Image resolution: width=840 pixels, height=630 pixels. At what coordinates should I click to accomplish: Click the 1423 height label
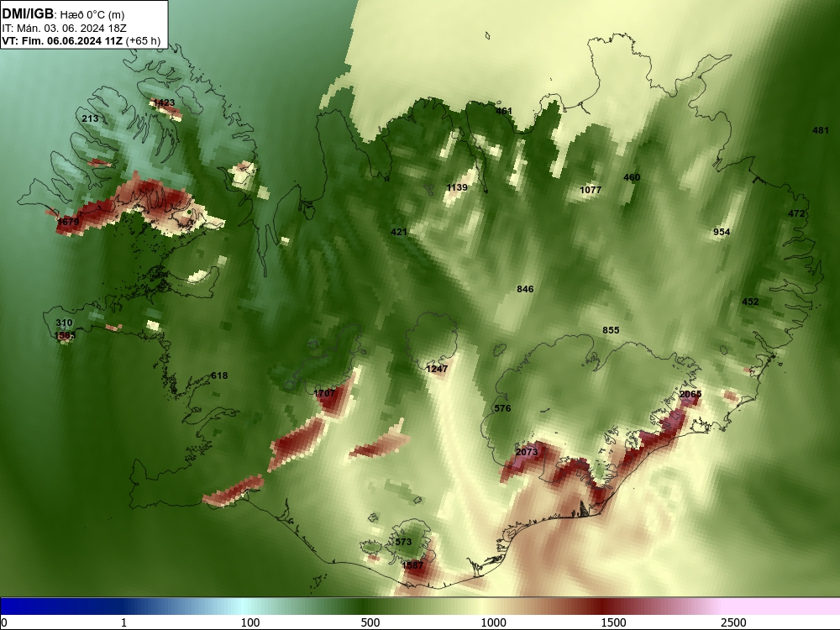coord(164,102)
